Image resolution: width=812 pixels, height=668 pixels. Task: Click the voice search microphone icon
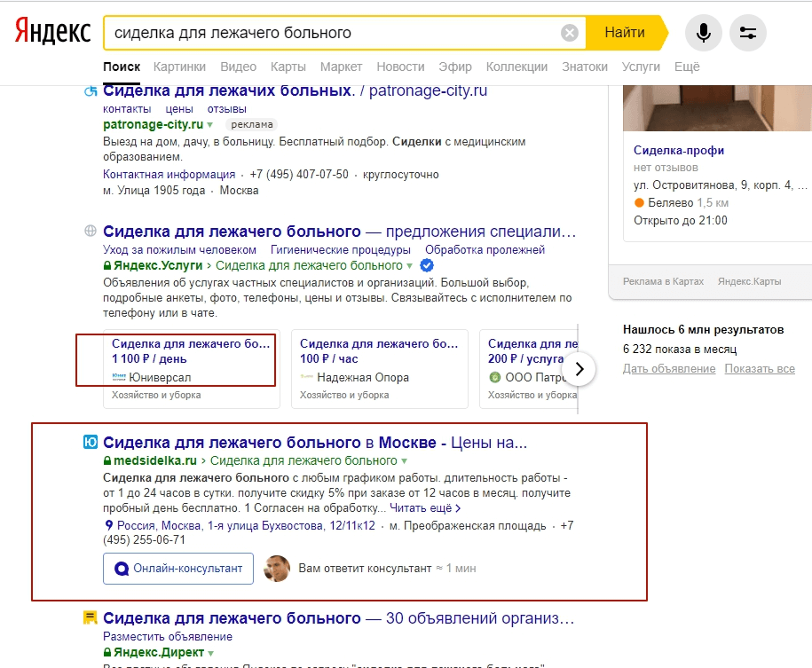tap(703, 33)
